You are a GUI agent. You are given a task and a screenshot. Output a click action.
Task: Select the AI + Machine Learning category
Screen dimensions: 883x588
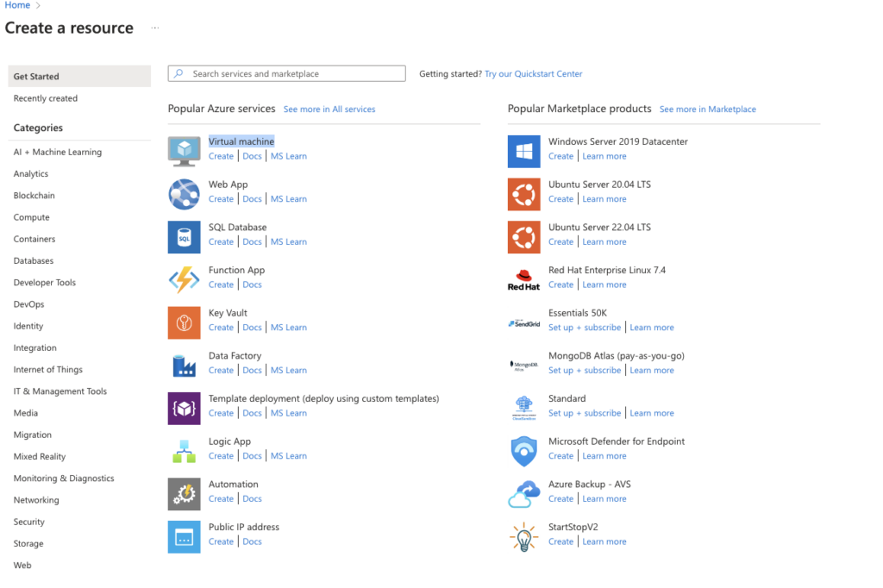pyautogui.click(x=58, y=152)
